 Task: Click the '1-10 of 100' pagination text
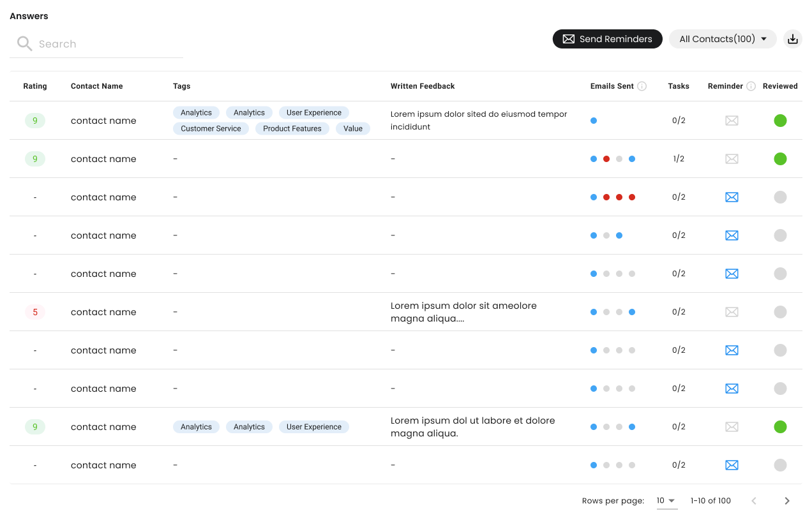pyautogui.click(x=710, y=501)
